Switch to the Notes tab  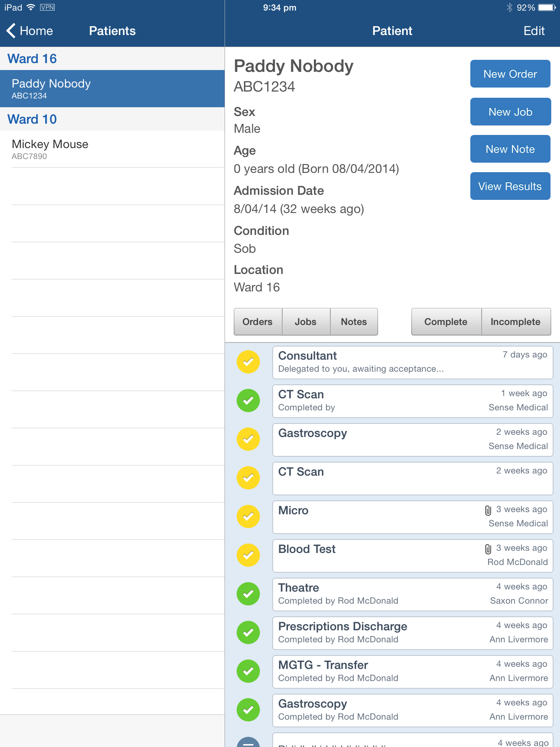point(354,322)
